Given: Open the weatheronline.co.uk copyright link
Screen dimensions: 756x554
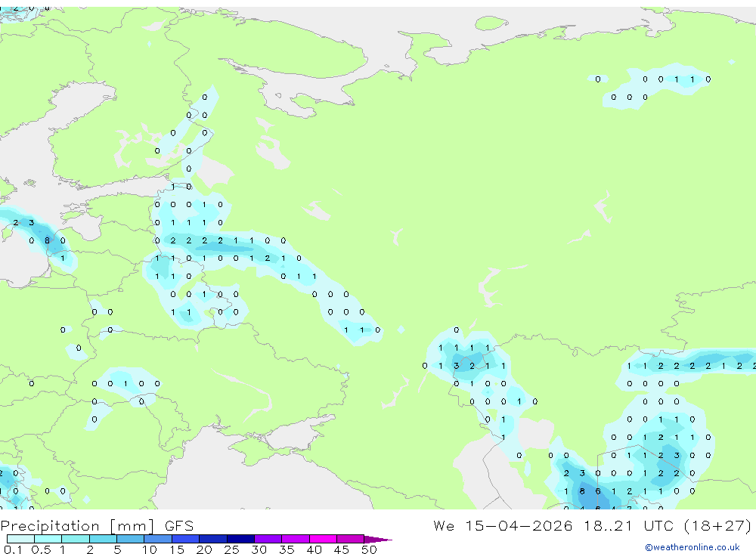Looking at the screenshot, I should coord(692,547).
